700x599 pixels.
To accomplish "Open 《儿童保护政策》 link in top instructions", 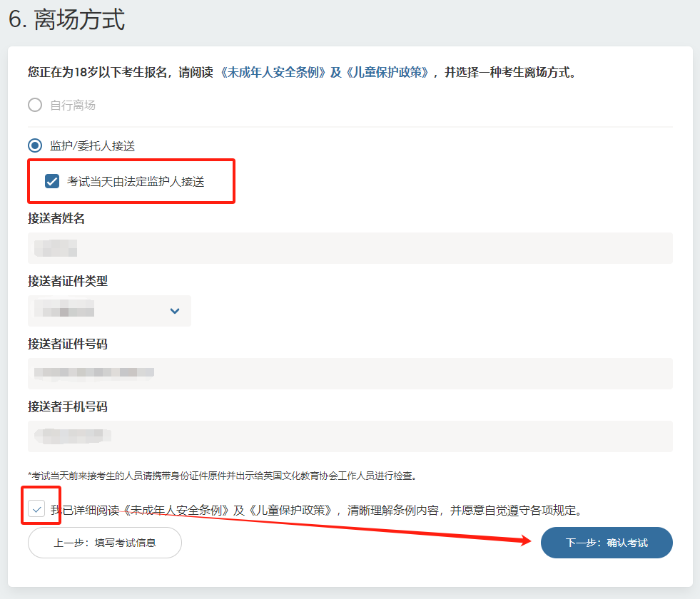I will pyautogui.click(x=386, y=73).
